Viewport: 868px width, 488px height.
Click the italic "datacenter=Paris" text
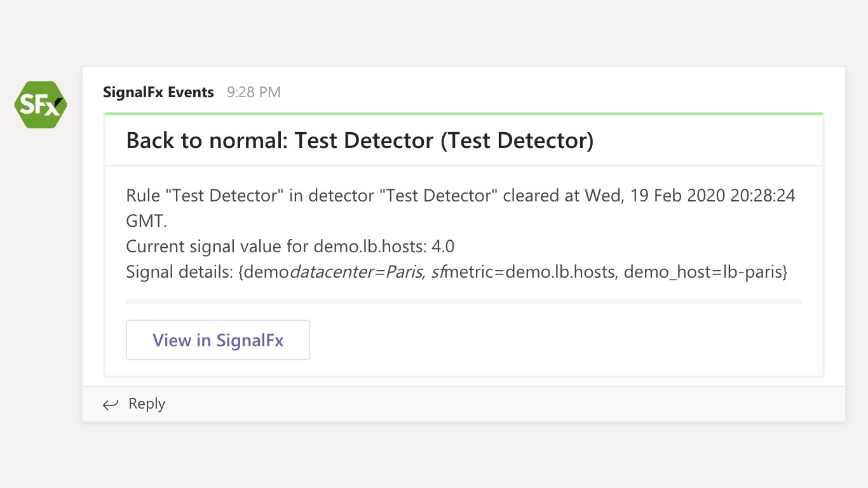click(x=357, y=273)
